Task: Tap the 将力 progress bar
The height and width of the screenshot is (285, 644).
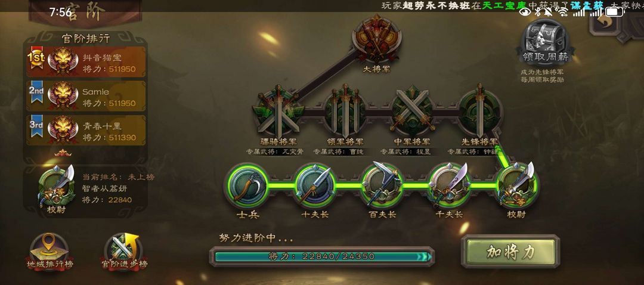Action: pos(321,256)
